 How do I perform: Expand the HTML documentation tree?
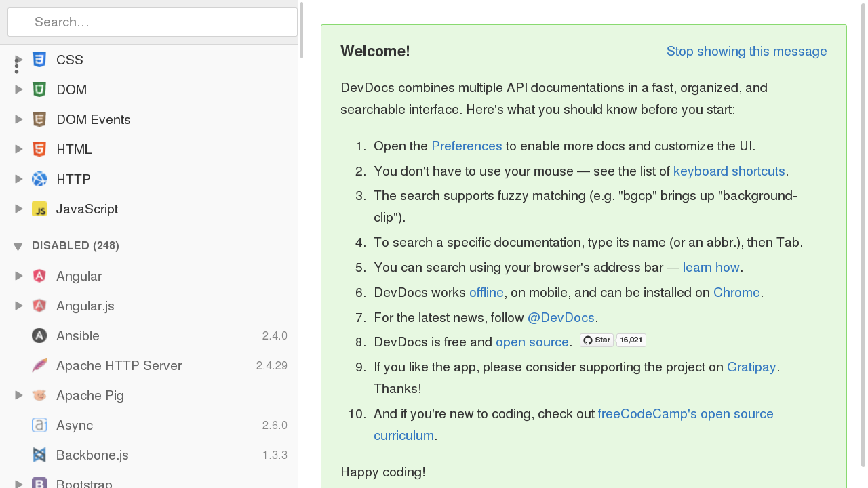coord(19,149)
